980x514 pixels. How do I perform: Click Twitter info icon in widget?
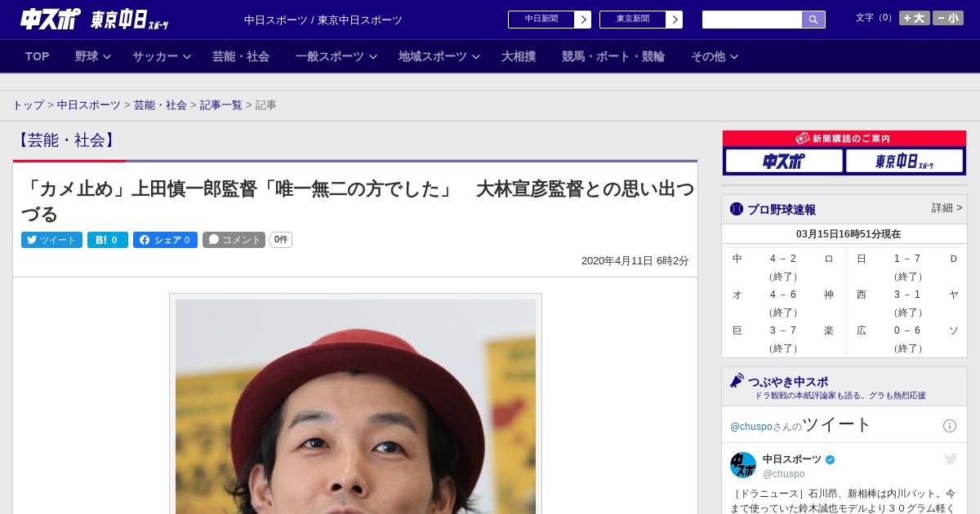(950, 426)
